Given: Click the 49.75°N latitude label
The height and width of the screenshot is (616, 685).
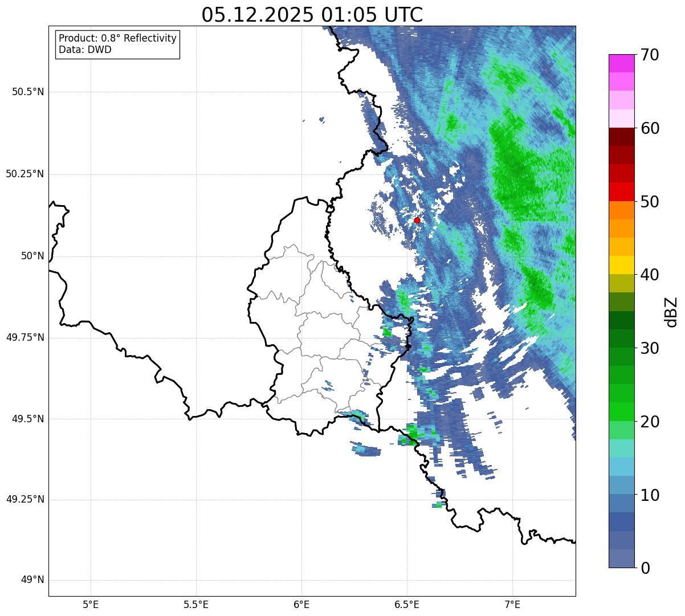Looking at the screenshot, I should [x=25, y=337].
